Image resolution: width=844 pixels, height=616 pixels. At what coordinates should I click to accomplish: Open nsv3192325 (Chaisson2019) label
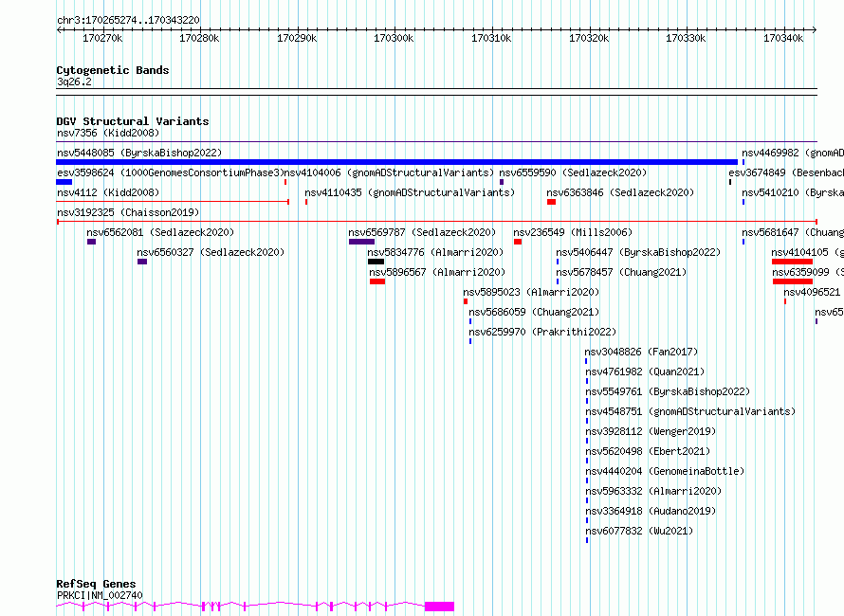pyautogui.click(x=128, y=212)
